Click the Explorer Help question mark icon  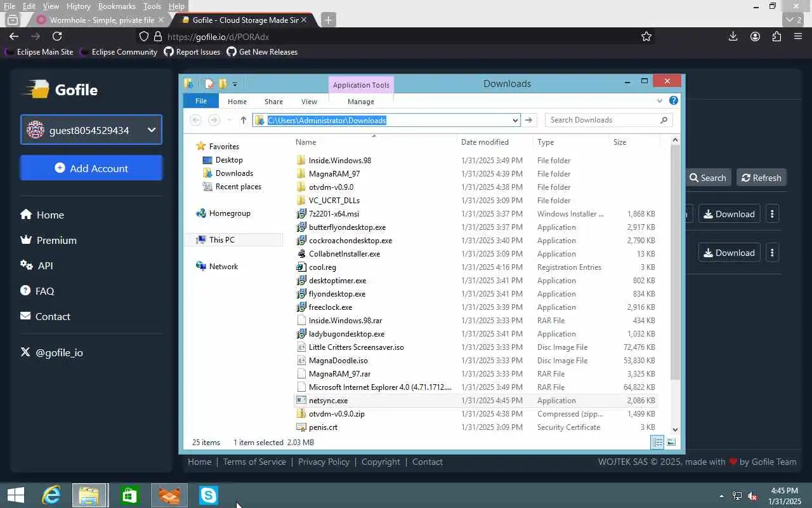pyautogui.click(x=674, y=100)
